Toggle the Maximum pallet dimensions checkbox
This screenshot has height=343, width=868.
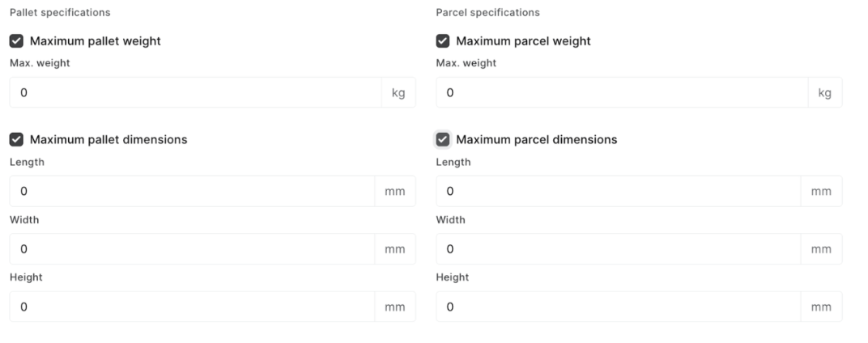click(16, 140)
